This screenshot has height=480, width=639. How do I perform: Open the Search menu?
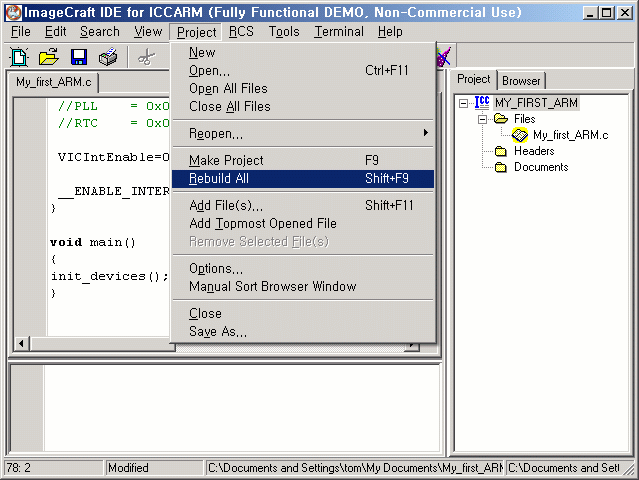[100, 31]
